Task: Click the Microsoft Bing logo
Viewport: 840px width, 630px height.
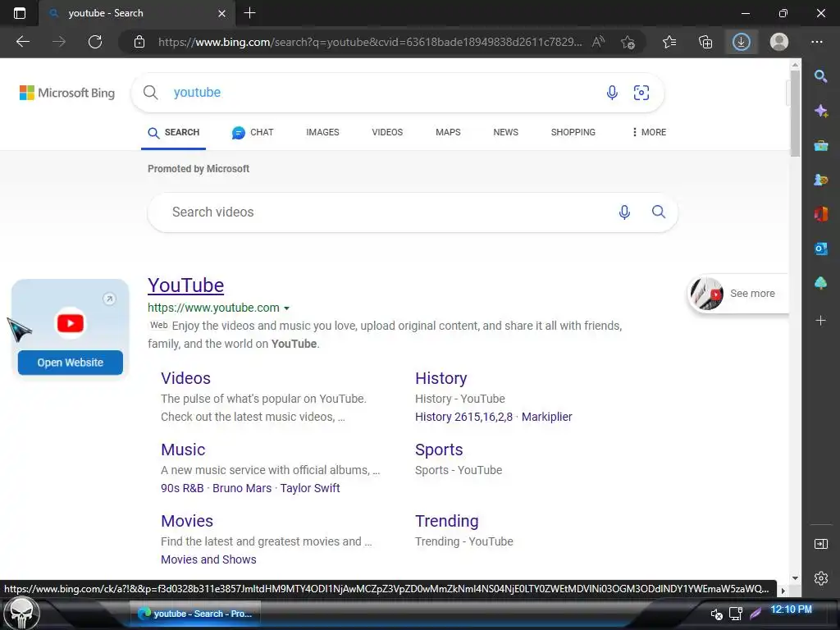Action: coord(67,93)
